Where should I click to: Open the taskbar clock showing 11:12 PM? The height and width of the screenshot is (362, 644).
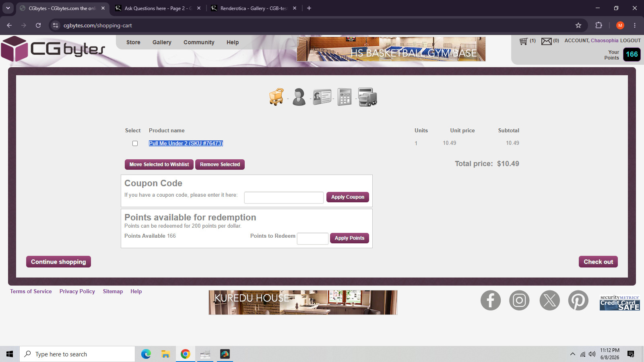610,354
